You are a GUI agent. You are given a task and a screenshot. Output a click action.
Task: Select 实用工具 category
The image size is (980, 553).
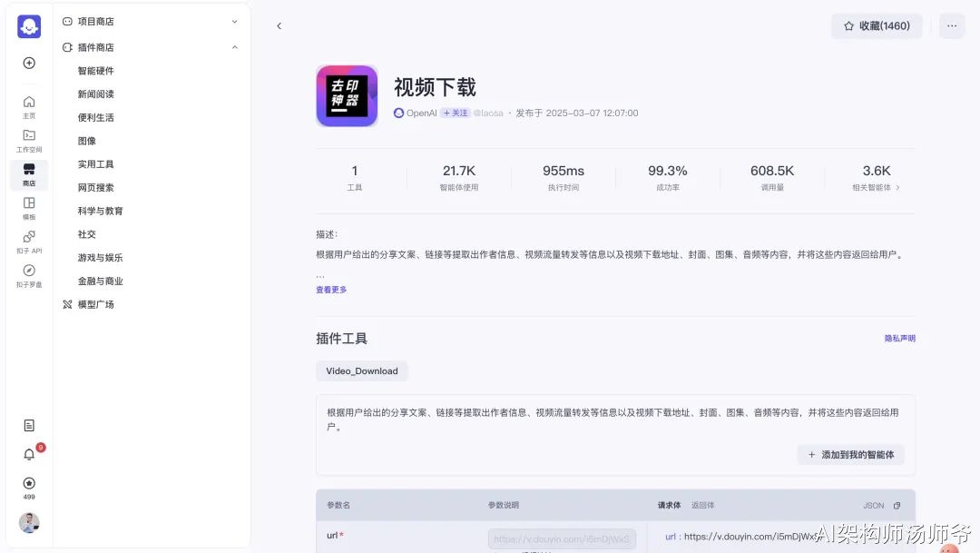(95, 163)
